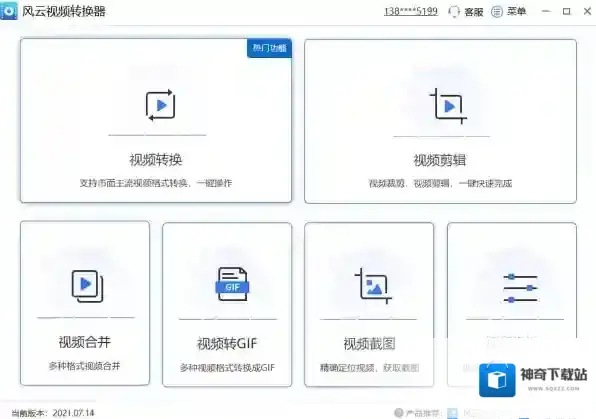Click the 视频转换 card title

coord(156,160)
